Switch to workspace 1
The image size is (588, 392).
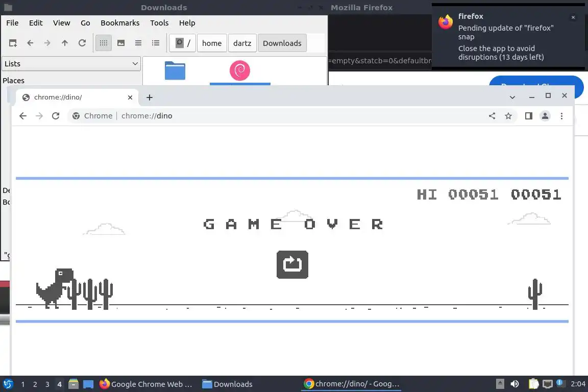[23, 384]
